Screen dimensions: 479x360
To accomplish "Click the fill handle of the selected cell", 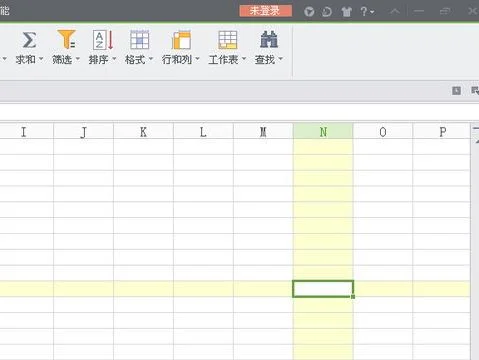I will tap(353, 297).
